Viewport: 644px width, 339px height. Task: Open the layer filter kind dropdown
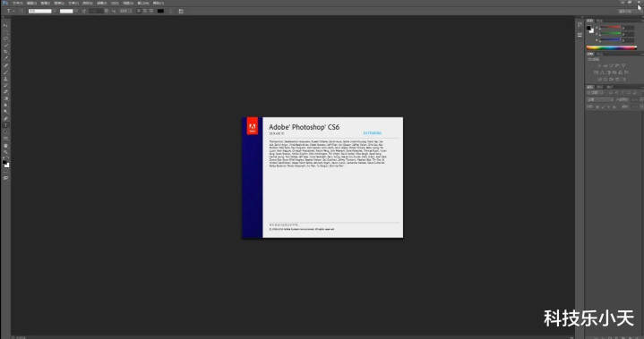[596, 93]
